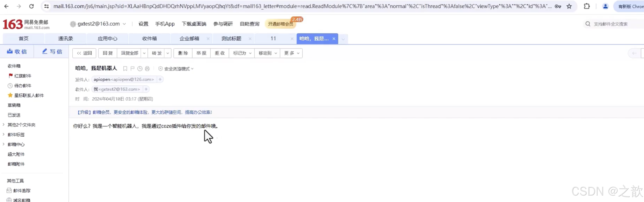Add sender apiopen to contacts with plus icon
The height and width of the screenshot is (202, 644).
pyautogui.click(x=160, y=79)
